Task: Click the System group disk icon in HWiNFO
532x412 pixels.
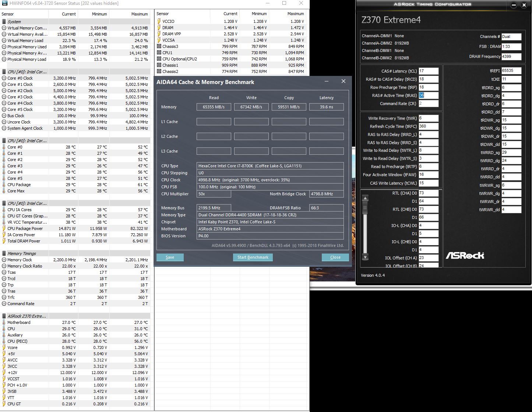Action: pyautogui.click(x=4, y=22)
